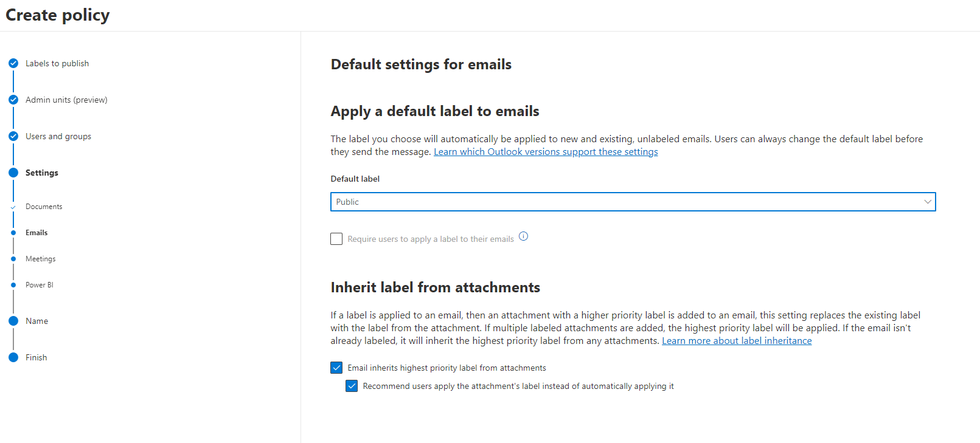
Task: Open Learn which Outlook versions support these settings
Action: coord(546,152)
